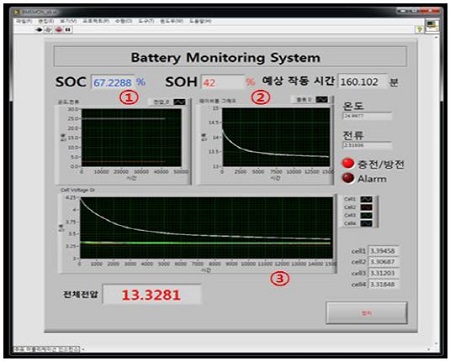Image resolution: width=450 pixels, height=361 pixels.
Task: Open the 파일(F) File menu
Action: tap(24, 21)
